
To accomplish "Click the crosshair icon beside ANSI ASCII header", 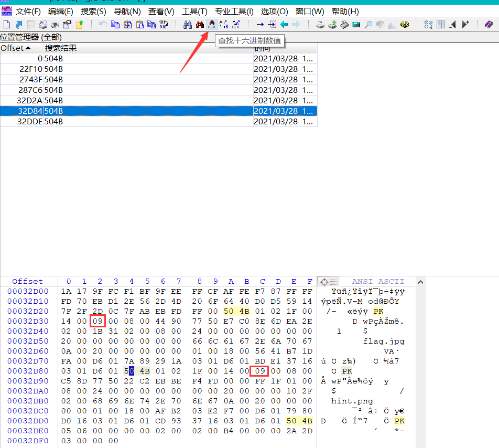I will tap(324, 282).
